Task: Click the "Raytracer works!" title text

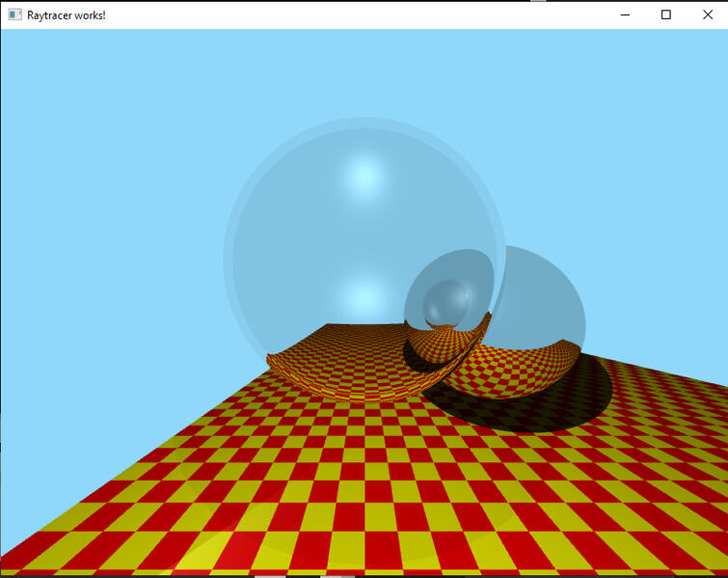Action: pyautogui.click(x=67, y=15)
